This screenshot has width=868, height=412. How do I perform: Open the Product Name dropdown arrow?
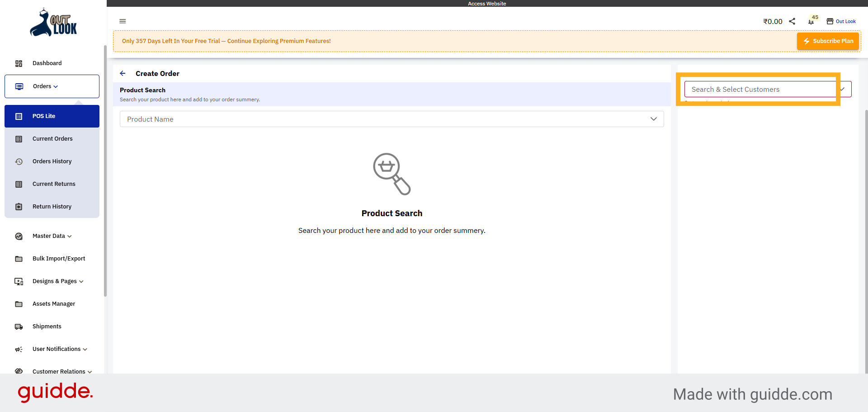pos(653,119)
